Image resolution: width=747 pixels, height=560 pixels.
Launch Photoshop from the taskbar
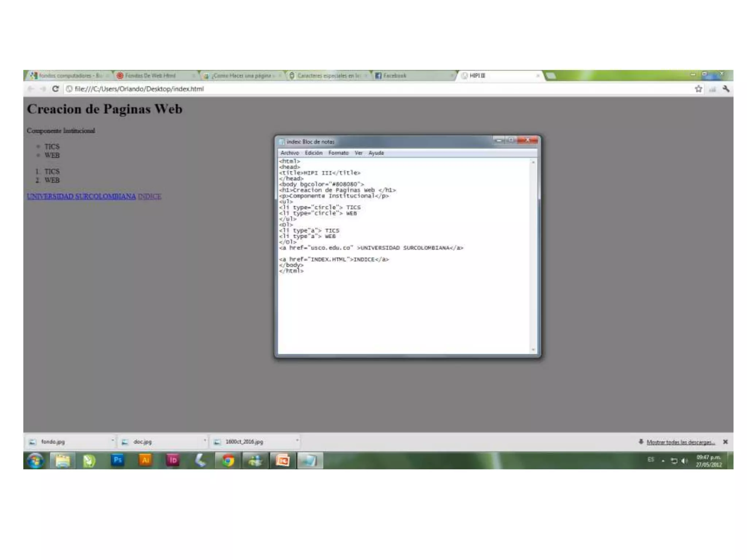117,460
